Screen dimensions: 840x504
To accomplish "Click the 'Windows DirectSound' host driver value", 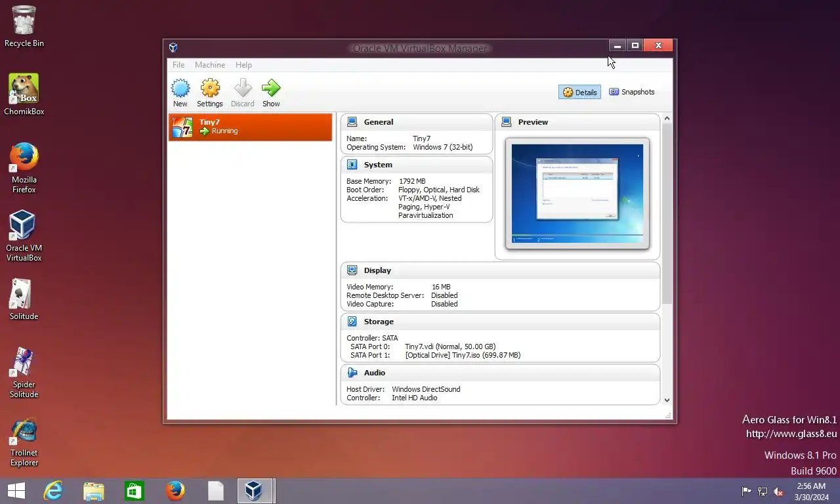I will (426, 389).
